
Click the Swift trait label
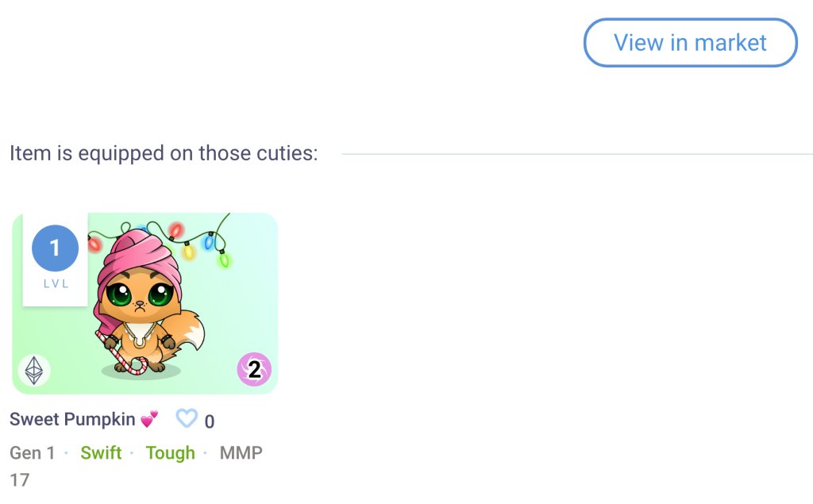point(101,453)
